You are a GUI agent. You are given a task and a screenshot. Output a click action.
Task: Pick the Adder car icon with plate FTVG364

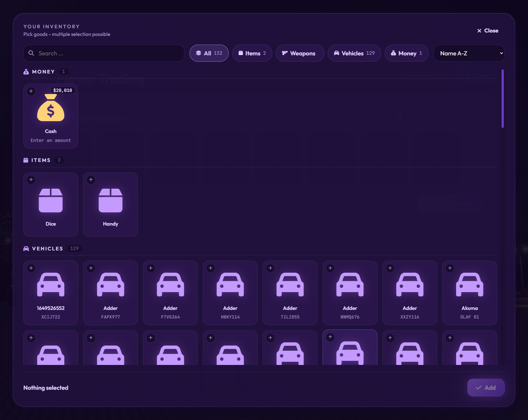(170, 284)
